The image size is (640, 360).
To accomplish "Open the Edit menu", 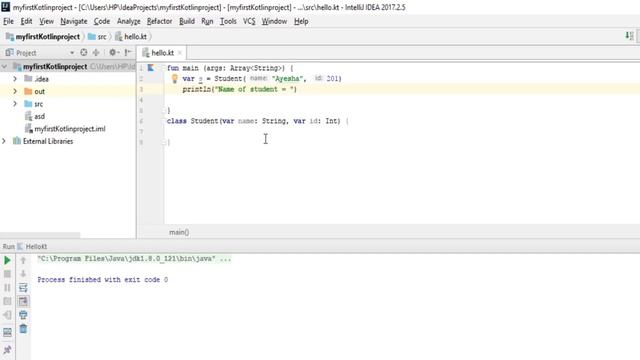I will (26, 21).
